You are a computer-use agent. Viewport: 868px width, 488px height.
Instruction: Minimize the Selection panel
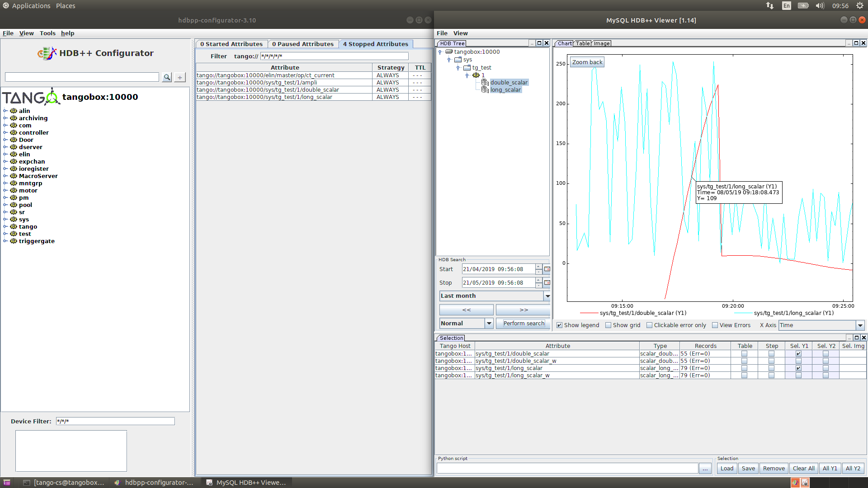[849, 338]
